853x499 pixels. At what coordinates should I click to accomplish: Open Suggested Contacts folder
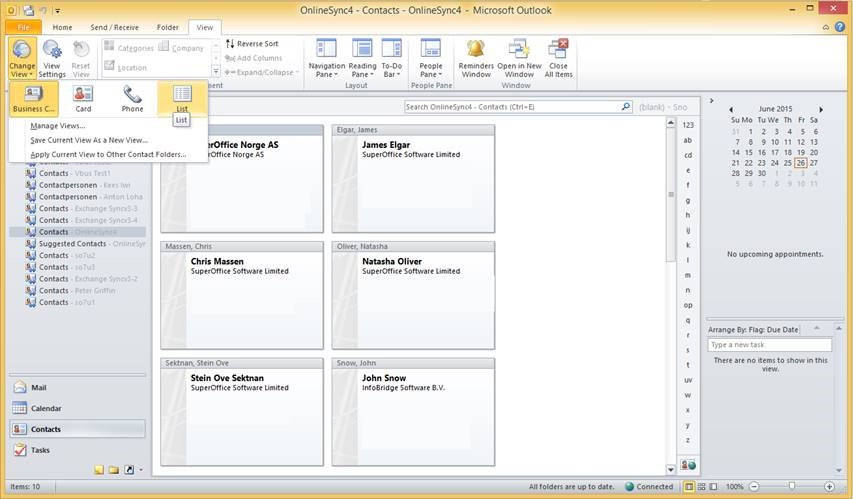(x=85, y=244)
